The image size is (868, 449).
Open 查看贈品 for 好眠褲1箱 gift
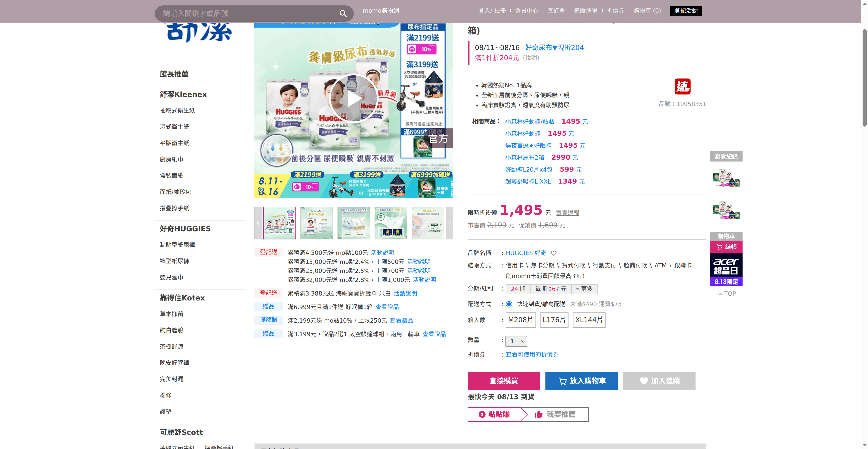click(x=387, y=307)
